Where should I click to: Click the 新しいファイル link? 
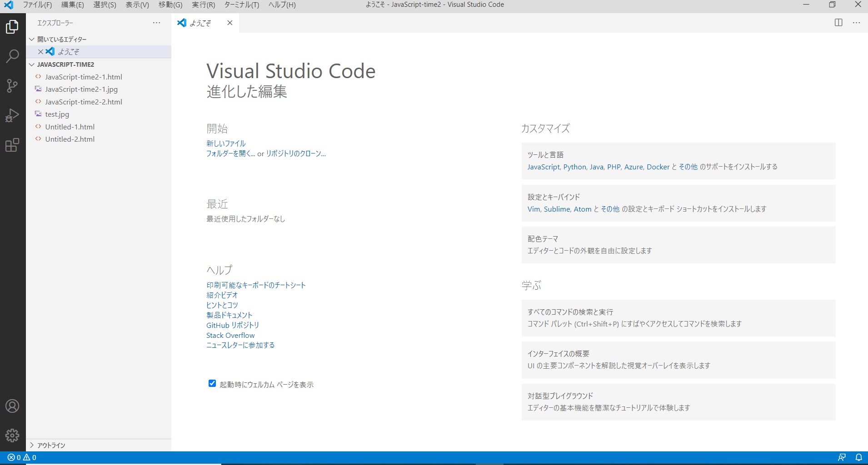226,143
